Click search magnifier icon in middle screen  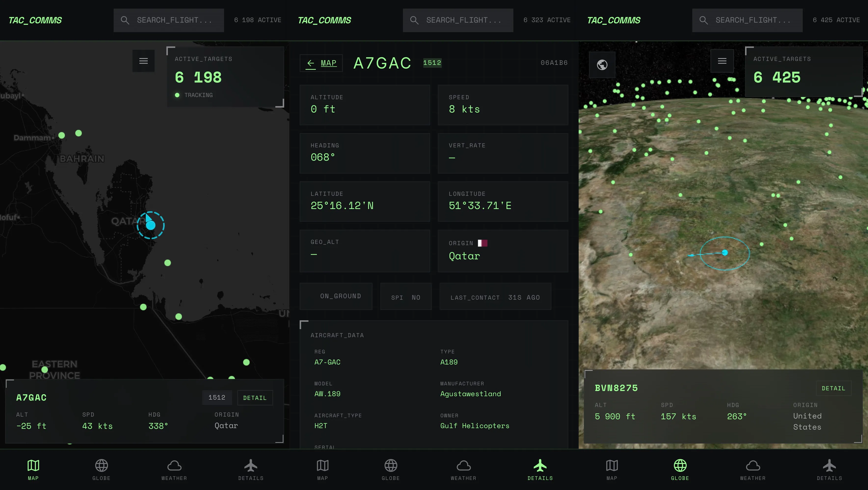[414, 20]
